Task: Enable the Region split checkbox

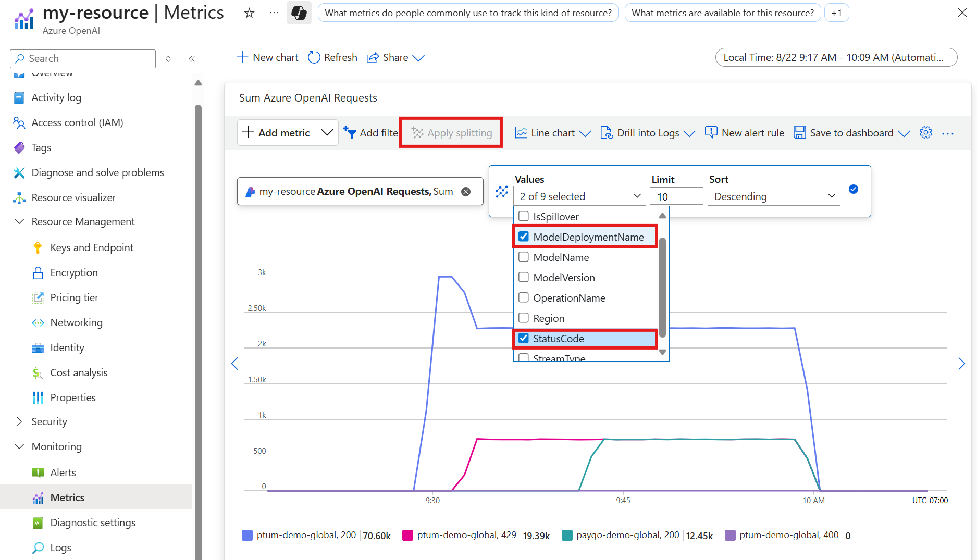Action: pyautogui.click(x=524, y=318)
